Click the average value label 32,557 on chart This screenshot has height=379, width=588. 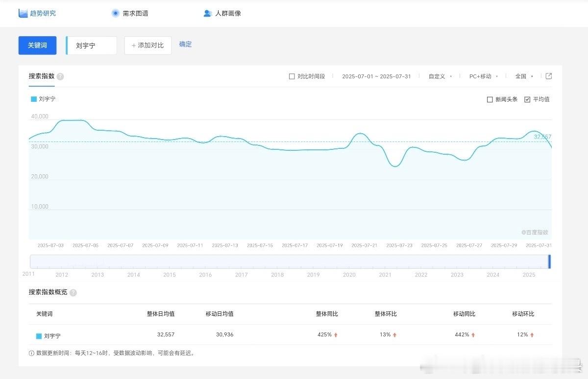(542, 137)
